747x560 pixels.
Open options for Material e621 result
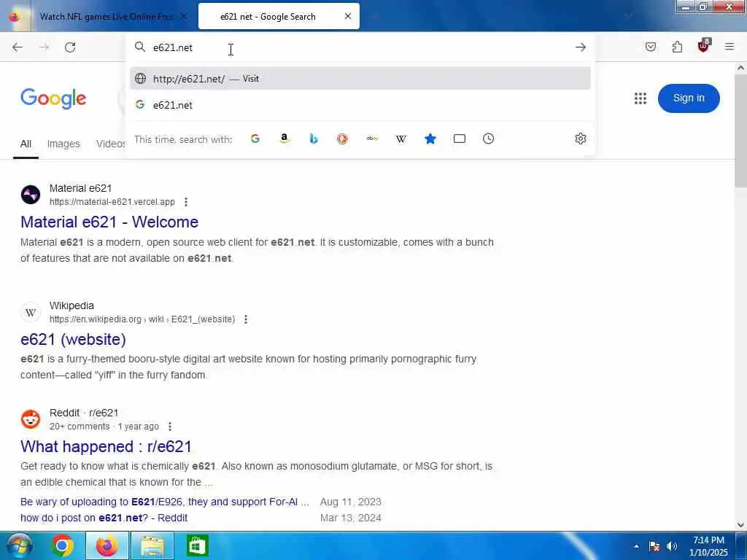(x=186, y=202)
